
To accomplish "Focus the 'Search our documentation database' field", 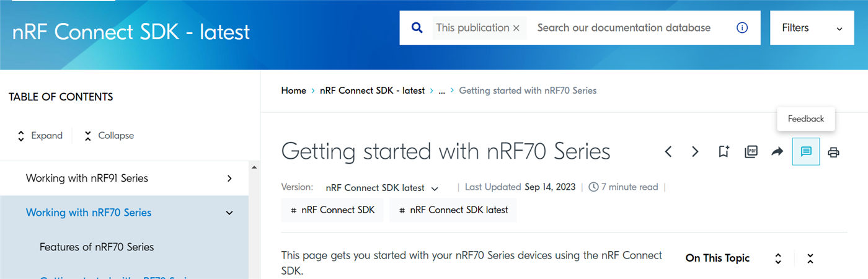I will [x=624, y=28].
